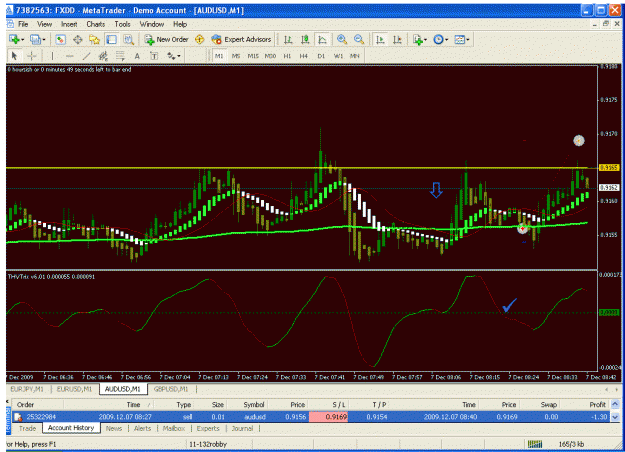The width and height of the screenshot is (625, 452).
Task: Switch to H1 timeframe
Action: 287,56
